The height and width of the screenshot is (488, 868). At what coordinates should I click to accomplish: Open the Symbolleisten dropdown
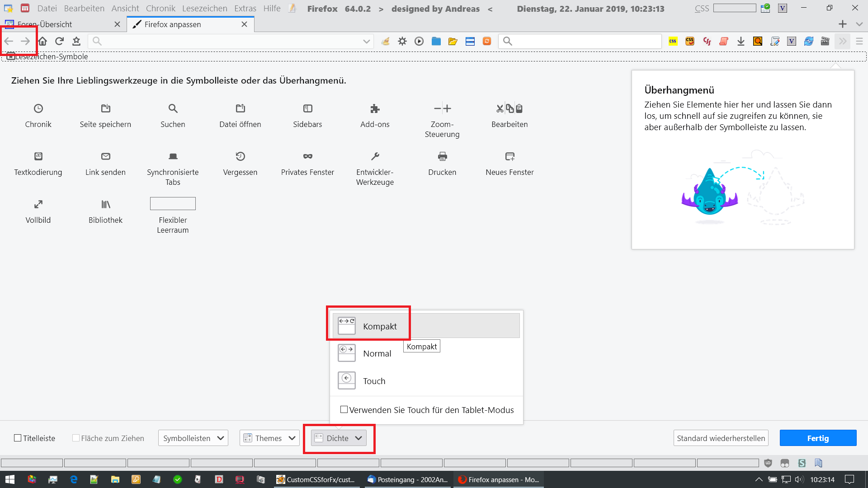[193, 438]
